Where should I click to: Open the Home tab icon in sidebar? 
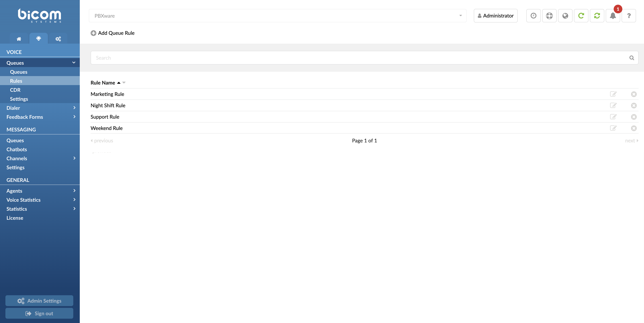click(x=19, y=39)
